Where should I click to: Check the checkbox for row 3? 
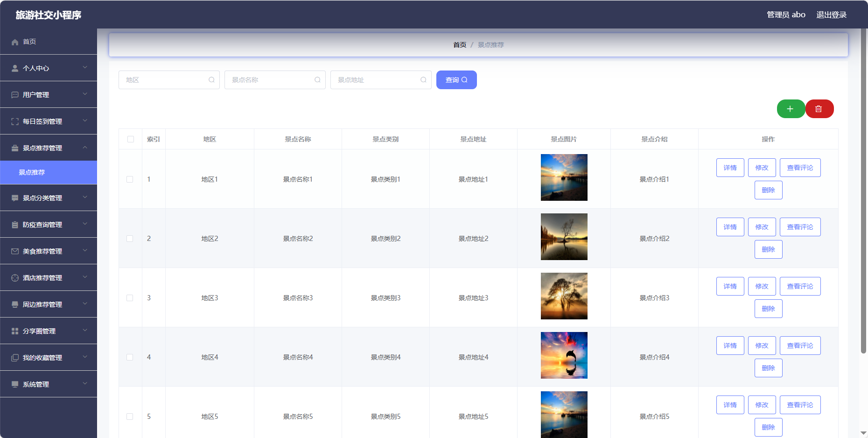click(130, 298)
